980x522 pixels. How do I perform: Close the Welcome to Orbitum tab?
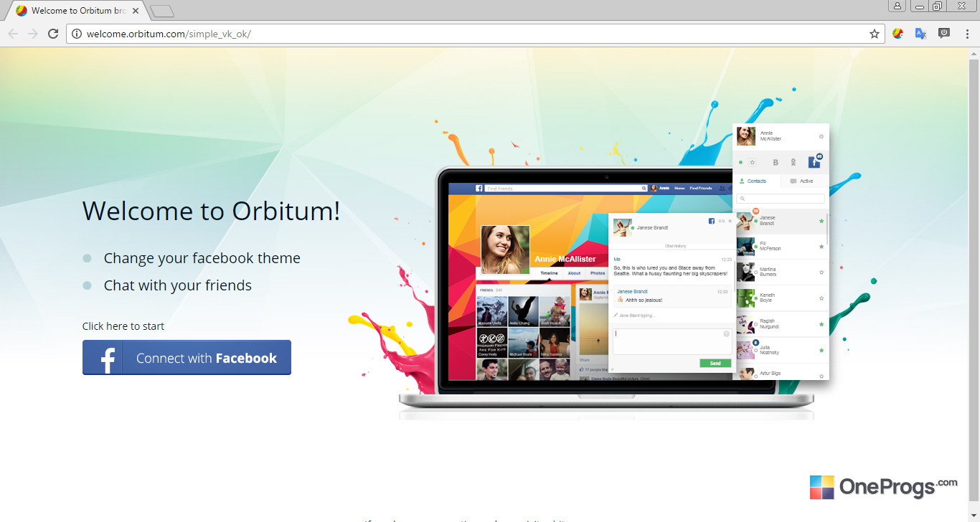point(136,11)
